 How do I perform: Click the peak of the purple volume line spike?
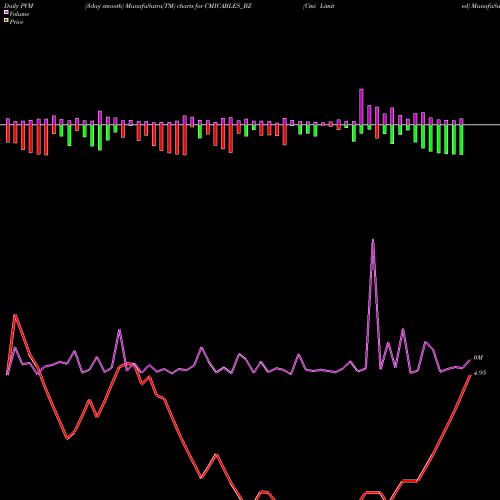(x=373, y=240)
